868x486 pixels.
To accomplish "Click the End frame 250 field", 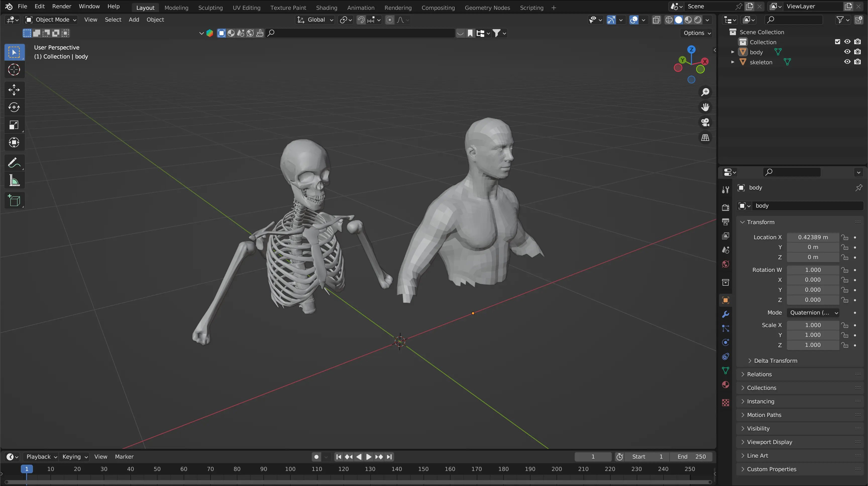I will coord(691,457).
